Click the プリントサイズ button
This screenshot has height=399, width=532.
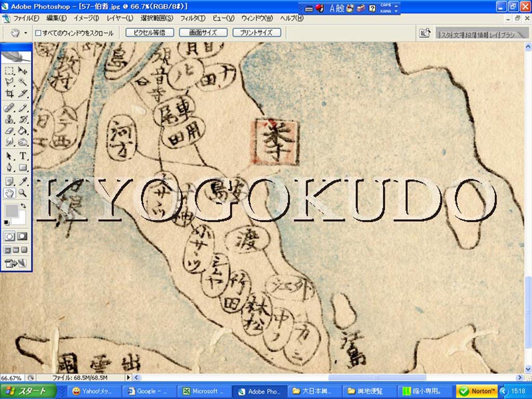(257, 33)
